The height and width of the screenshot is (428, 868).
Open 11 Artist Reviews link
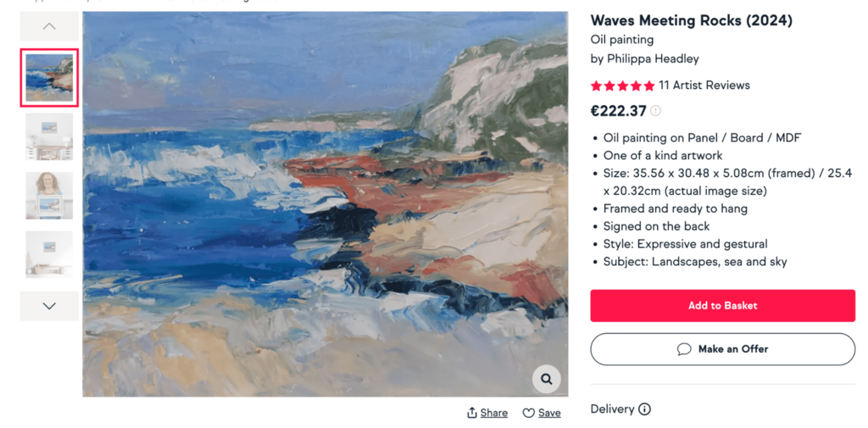point(704,86)
